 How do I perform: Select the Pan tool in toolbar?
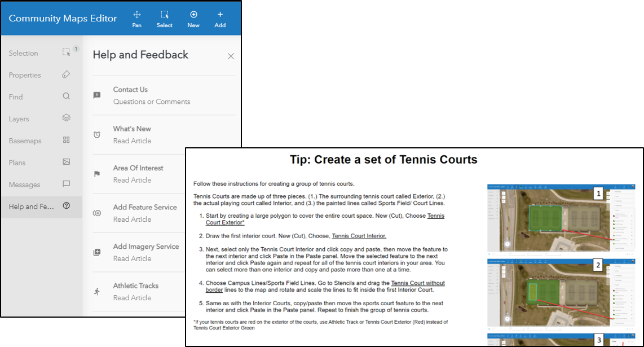pyautogui.click(x=137, y=19)
